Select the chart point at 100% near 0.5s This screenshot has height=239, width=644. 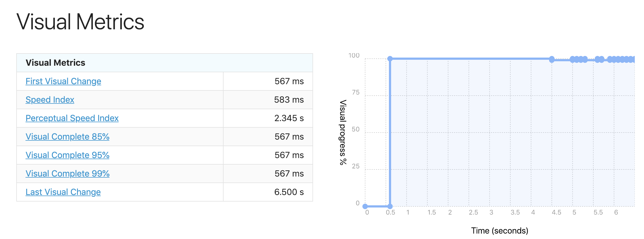pyautogui.click(x=390, y=59)
